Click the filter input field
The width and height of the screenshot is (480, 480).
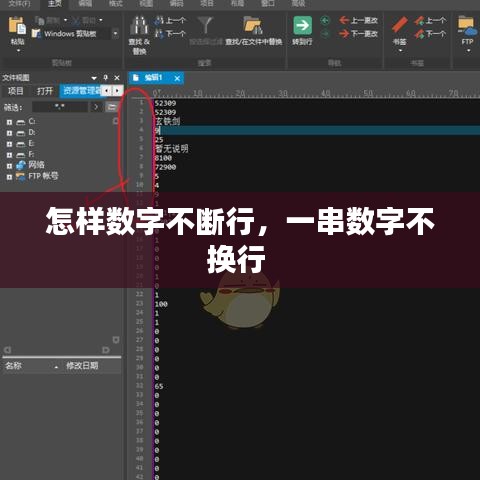tap(60, 107)
